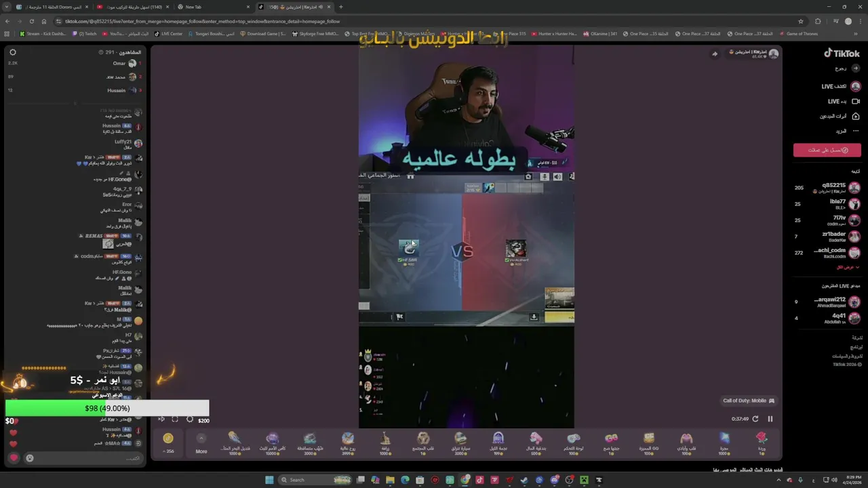868x488 pixels.
Task: Send the giraffe gift costing 1000
Action: [x=385, y=443]
